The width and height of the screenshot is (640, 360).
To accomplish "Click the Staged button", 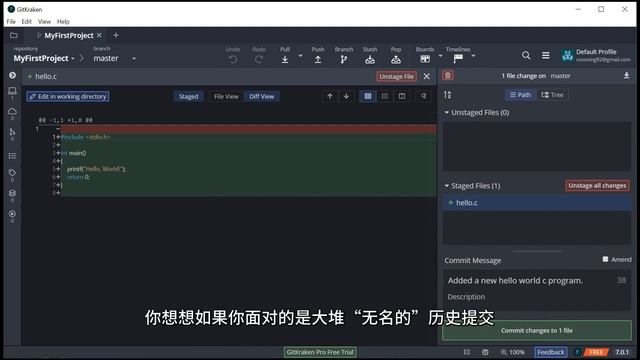I will click(188, 97).
